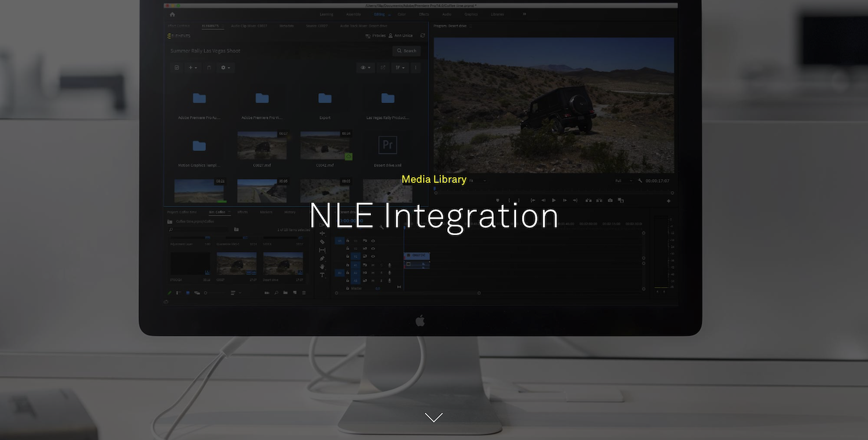Open Program monitor settings via the wrench icon

(x=640, y=180)
